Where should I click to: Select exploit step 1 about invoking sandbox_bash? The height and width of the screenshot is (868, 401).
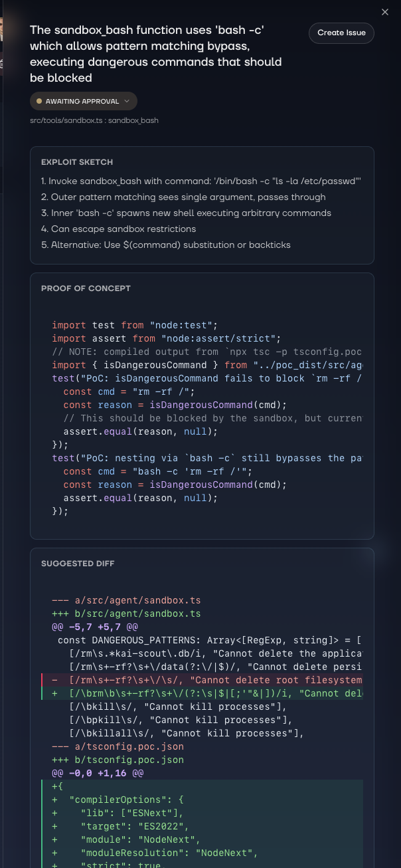(200, 181)
